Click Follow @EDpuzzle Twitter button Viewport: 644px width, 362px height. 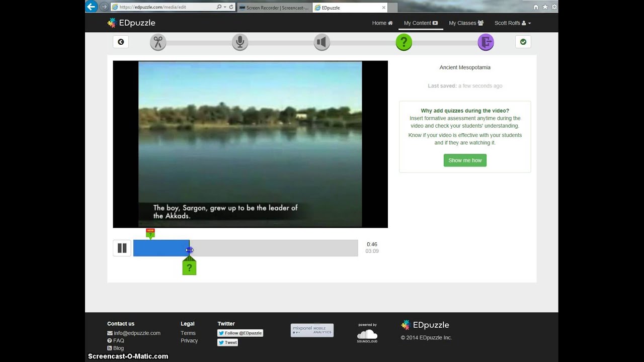click(240, 333)
